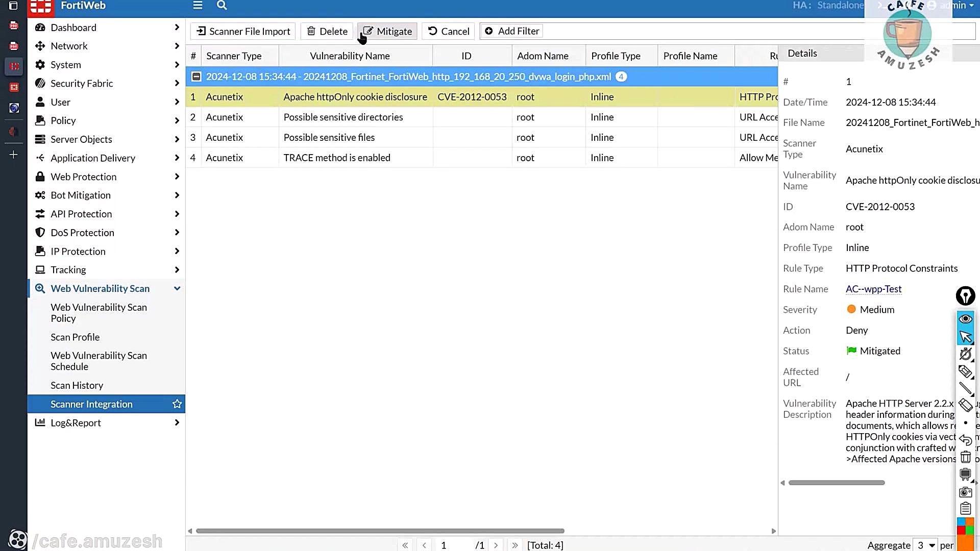This screenshot has height=551, width=980.
Task: Select the Possible sensitive directories row
Action: point(482,117)
